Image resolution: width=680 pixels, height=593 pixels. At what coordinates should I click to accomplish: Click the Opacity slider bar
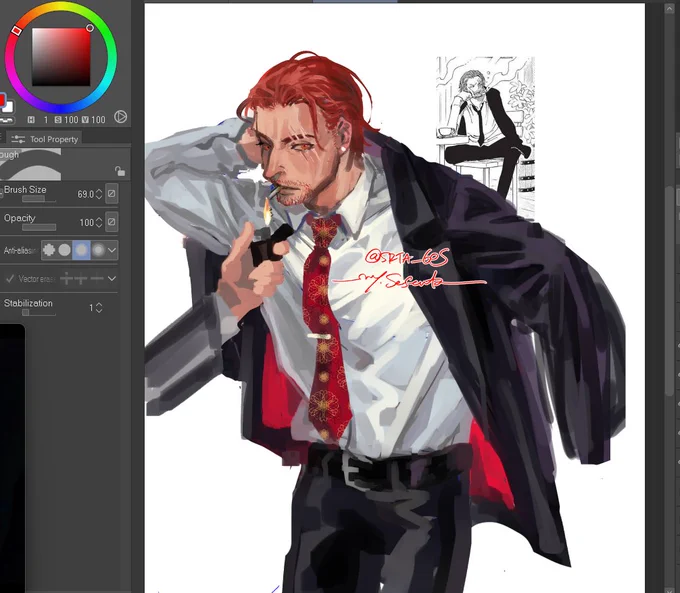click(x=39, y=227)
